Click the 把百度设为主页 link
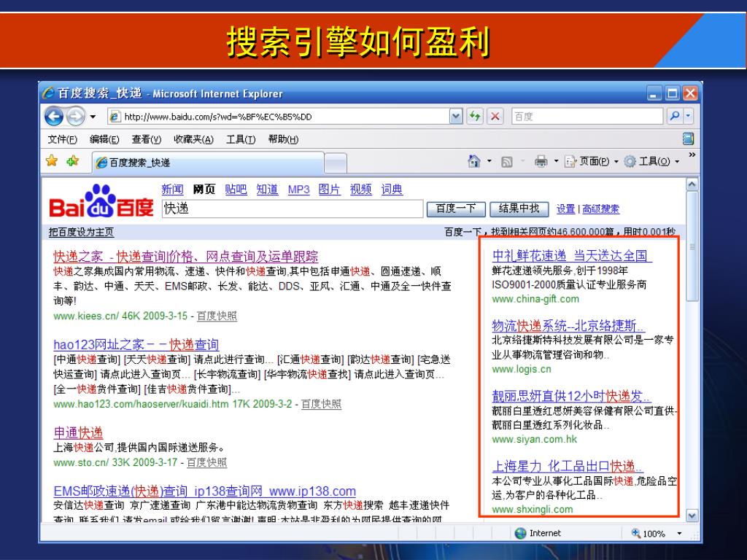The height and width of the screenshot is (560, 747). 82,232
